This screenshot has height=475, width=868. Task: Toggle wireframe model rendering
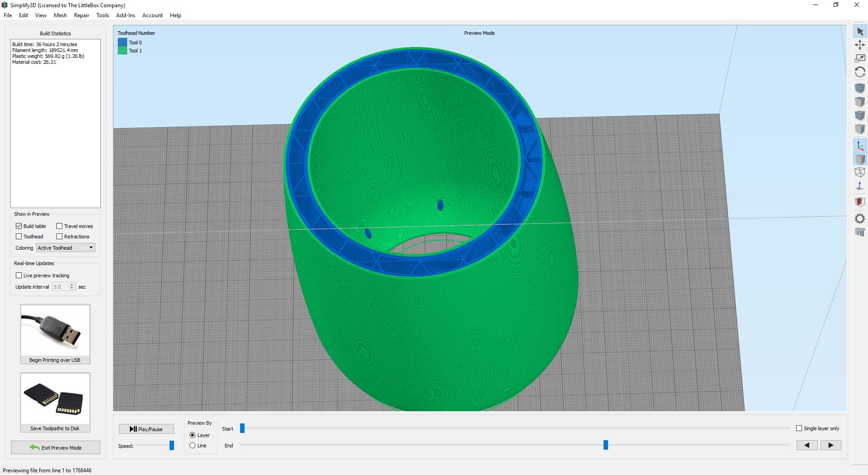(860, 172)
